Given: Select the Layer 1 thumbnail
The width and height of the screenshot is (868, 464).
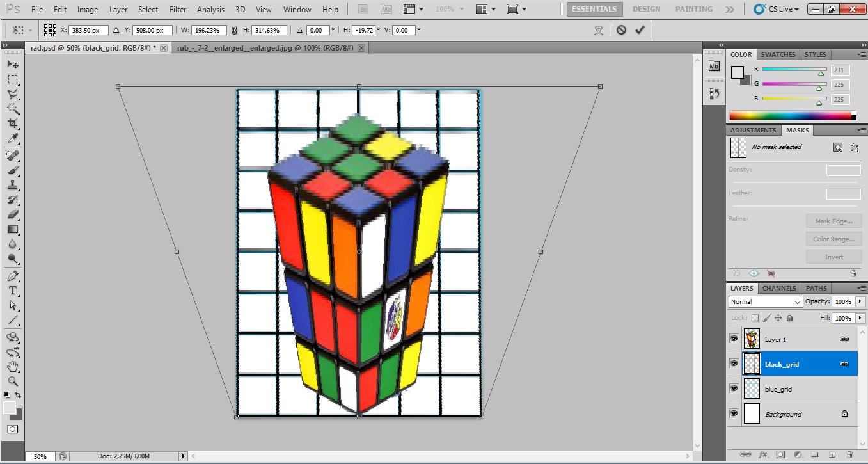Looking at the screenshot, I should (752, 339).
